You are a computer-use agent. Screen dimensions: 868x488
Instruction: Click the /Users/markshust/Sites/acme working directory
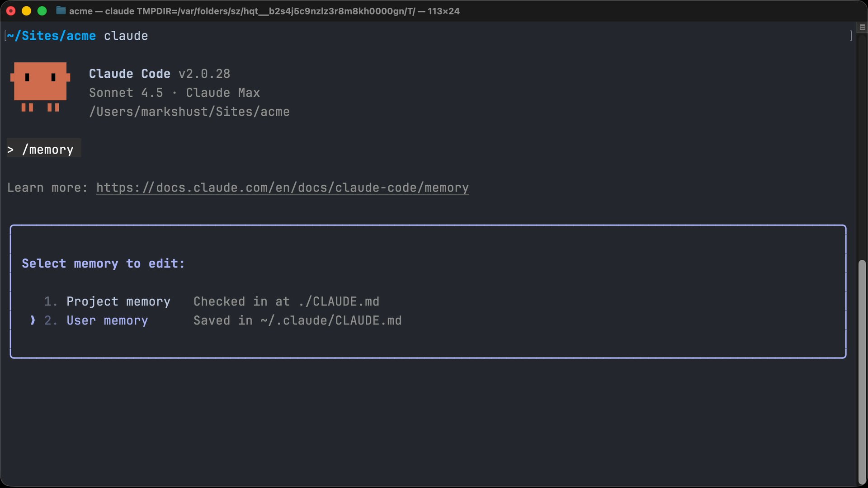pos(189,112)
